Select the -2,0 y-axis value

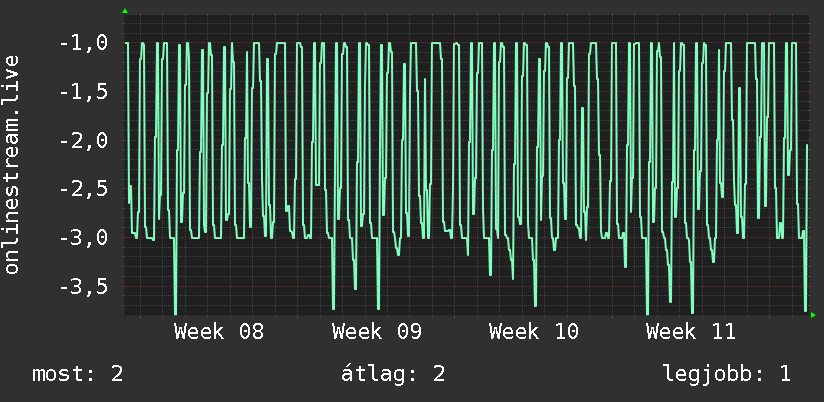[x=84, y=141]
